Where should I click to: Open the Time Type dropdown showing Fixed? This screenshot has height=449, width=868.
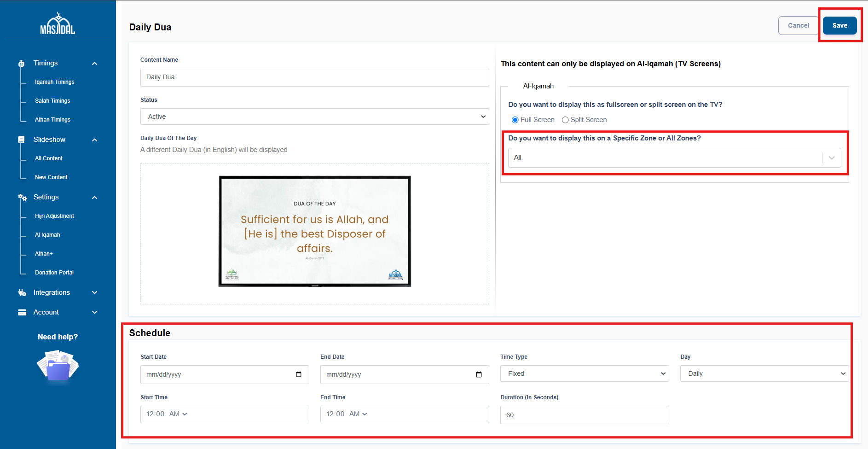click(x=584, y=373)
